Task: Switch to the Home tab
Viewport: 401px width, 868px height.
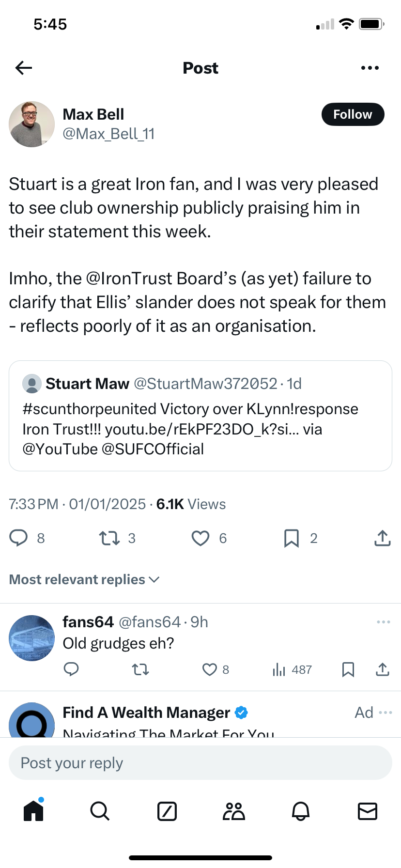Action: pyautogui.click(x=33, y=811)
